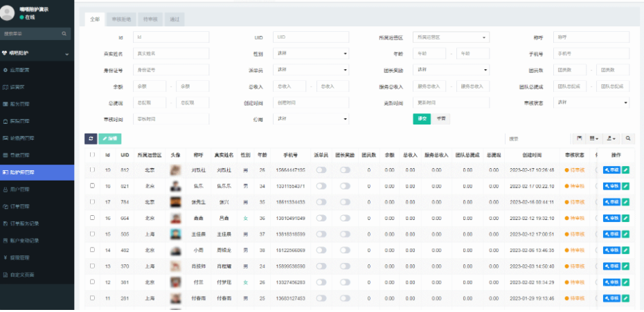Open the select dropdown beside 审核时间

coord(311,118)
